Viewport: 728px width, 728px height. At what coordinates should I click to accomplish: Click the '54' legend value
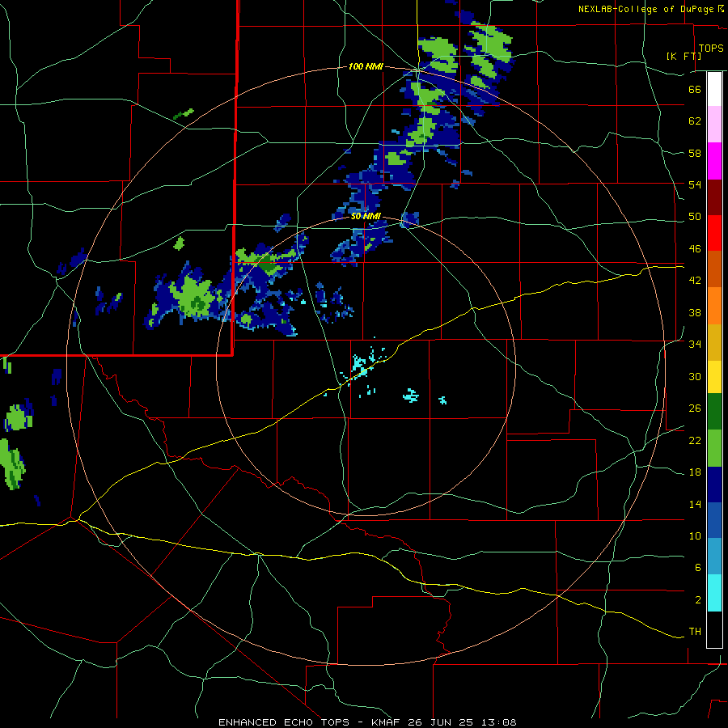pos(695,184)
